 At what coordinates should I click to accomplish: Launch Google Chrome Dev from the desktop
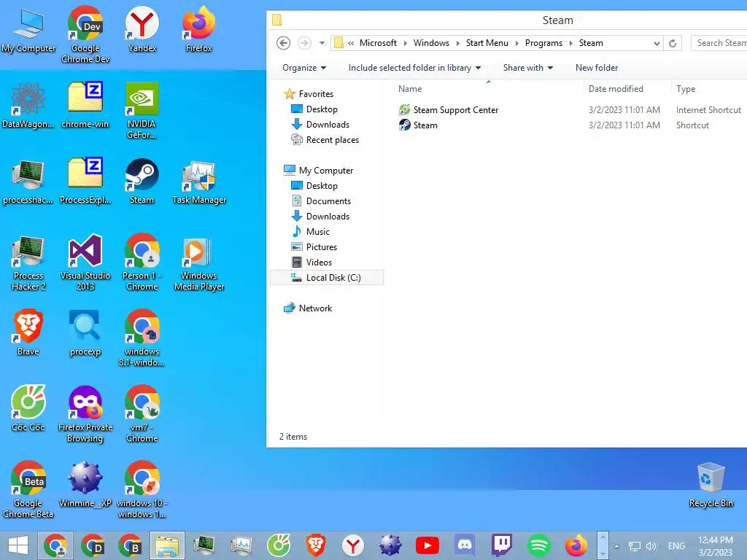coord(85,34)
